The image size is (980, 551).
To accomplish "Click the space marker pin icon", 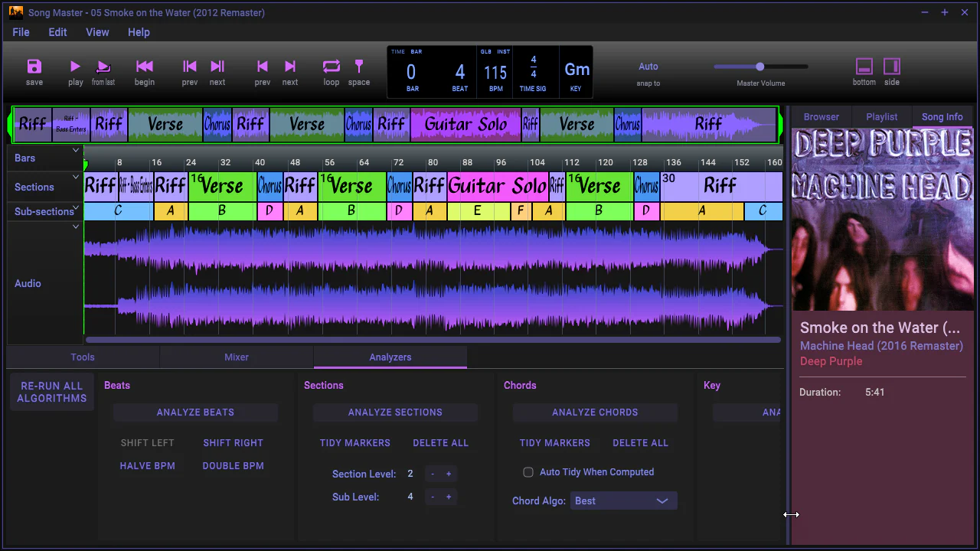I will pyautogui.click(x=359, y=67).
